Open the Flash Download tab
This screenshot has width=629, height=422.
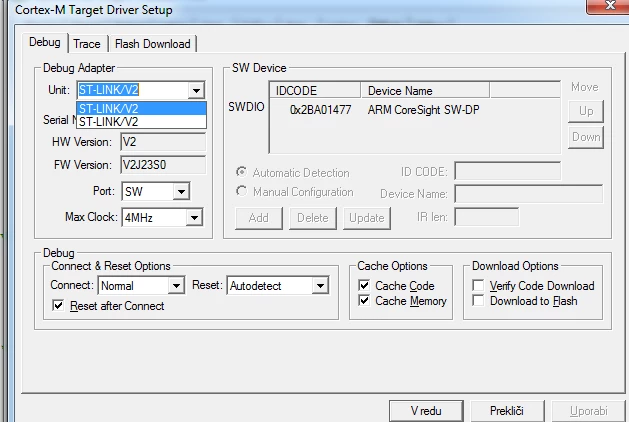tap(152, 44)
